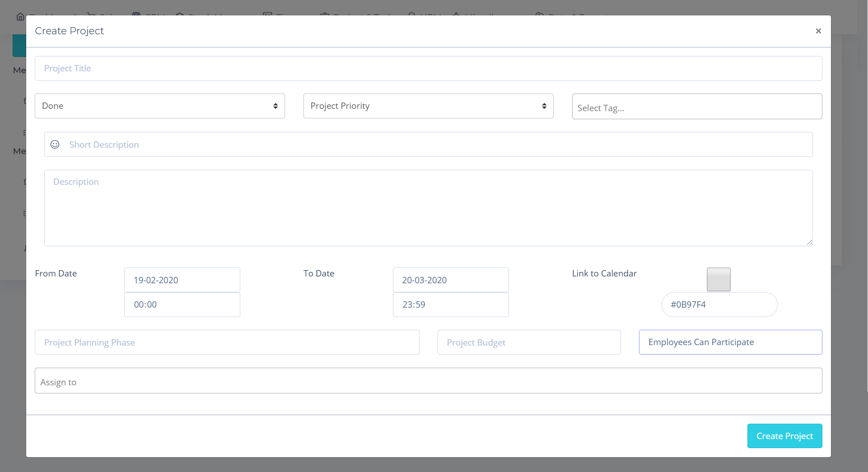Expand the project status dropdown showing Done
The image size is (868, 472).
159,106
